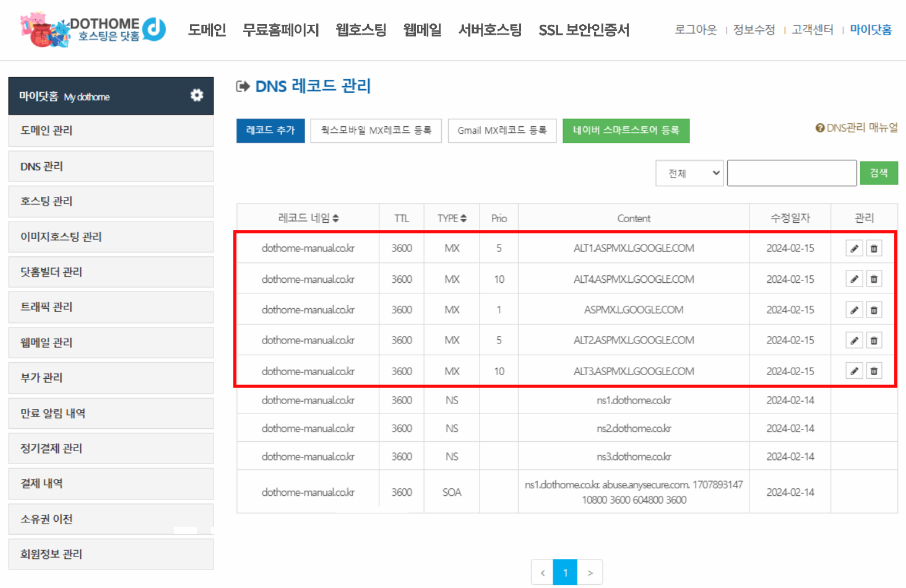Click the Dothome logo
This screenshot has height=588, width=906.
[93, 30]
